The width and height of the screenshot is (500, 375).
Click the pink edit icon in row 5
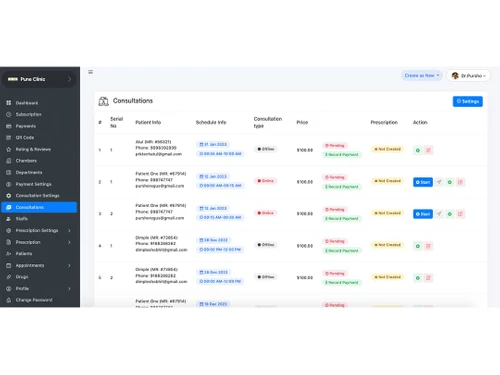[429, 278]
